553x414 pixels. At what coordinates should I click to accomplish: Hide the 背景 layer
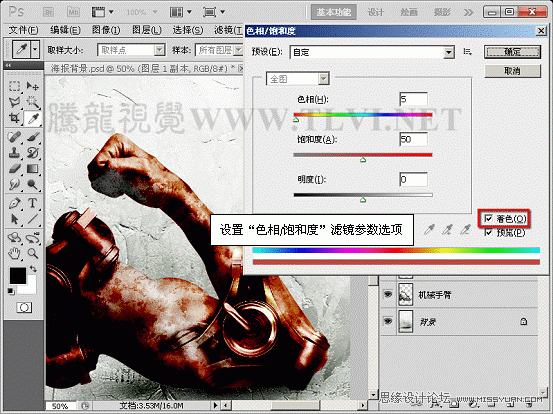[388, 321]
